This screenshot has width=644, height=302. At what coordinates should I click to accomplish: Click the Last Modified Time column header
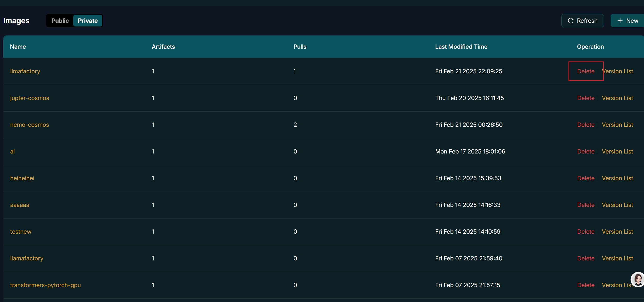(461, 47)
